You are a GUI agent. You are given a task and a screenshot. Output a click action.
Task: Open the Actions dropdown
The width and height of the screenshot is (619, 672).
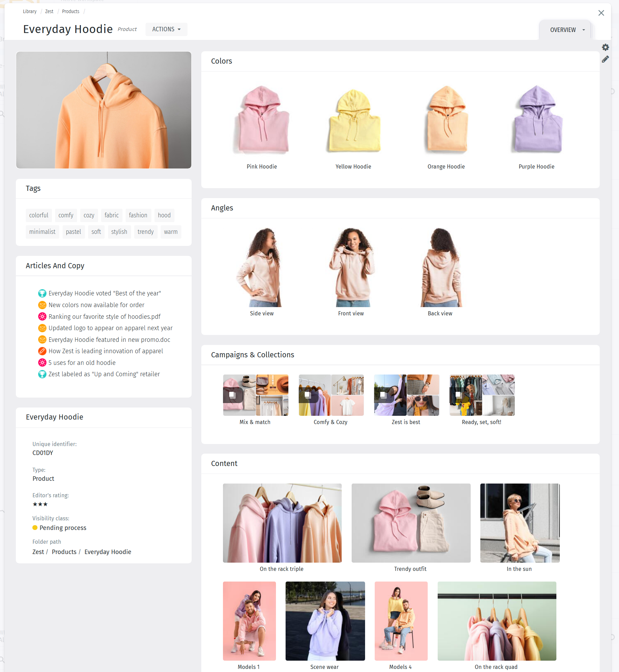coord(166,29)
